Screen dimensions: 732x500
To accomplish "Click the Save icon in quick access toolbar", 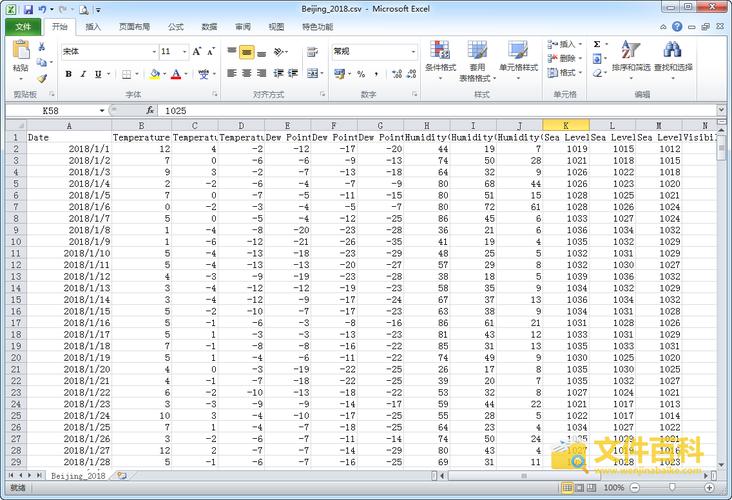I will click(27, 9).
